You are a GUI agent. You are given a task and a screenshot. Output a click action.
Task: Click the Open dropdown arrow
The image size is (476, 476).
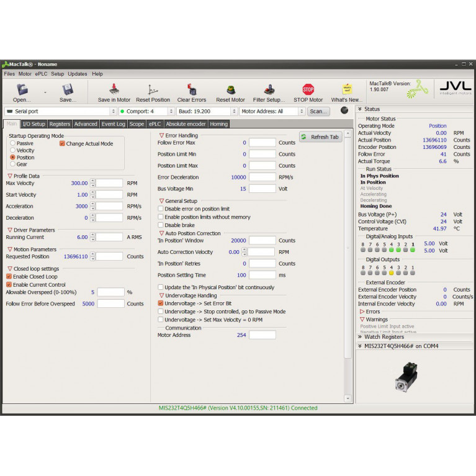45,92
